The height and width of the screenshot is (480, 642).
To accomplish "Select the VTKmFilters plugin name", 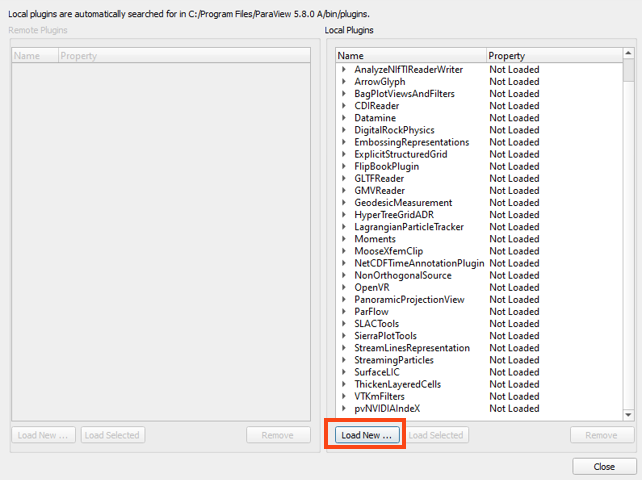I will (x=379, y=396).
